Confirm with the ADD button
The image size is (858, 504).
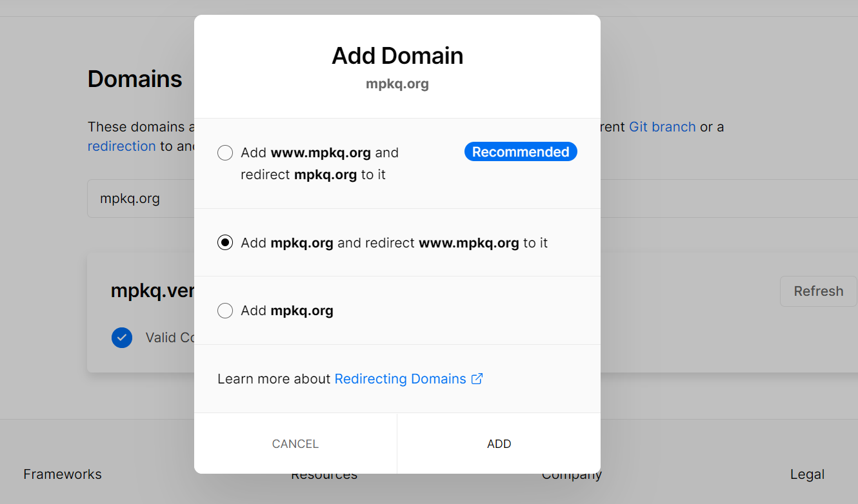499,443
